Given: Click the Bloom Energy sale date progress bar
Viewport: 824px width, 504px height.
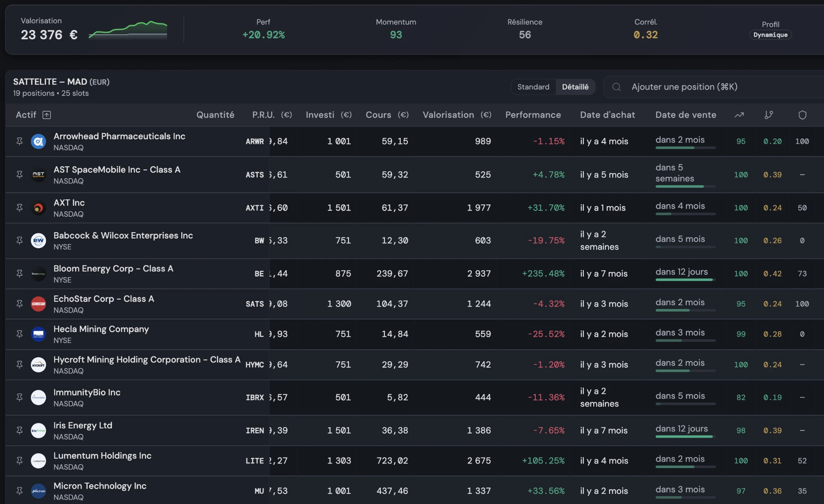Looking at the screenshot, I should (685, 280).
